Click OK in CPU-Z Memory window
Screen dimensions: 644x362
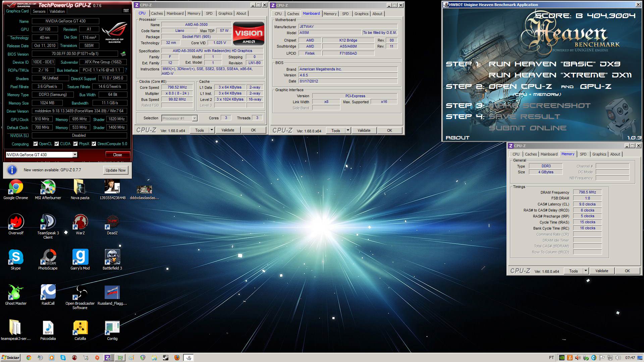coord(627,271)
